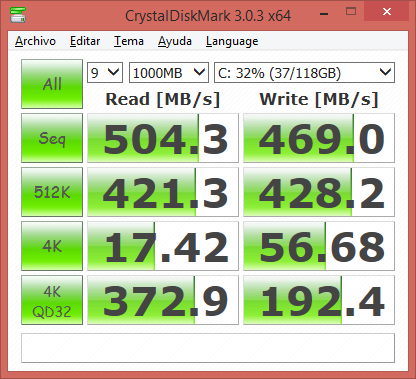This screenshot has width=416, height=379.
Task: Click the Read [MB/s] column header
Action: coord(163,99)
